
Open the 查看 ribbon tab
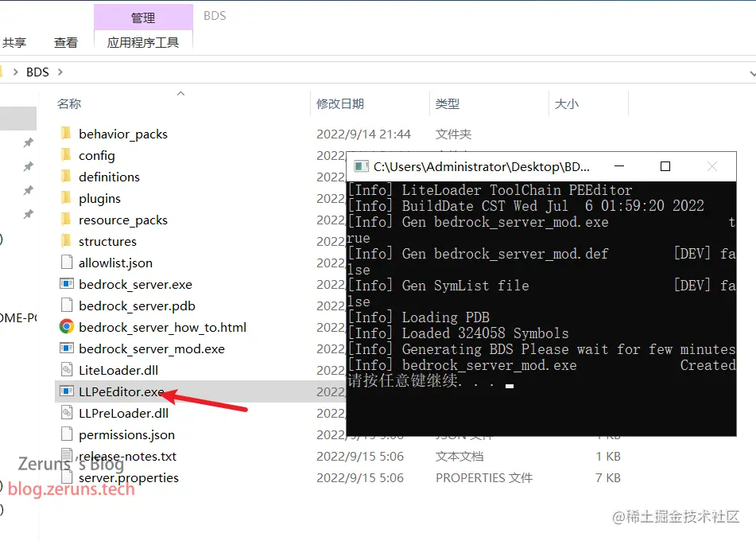pos(65,42)
